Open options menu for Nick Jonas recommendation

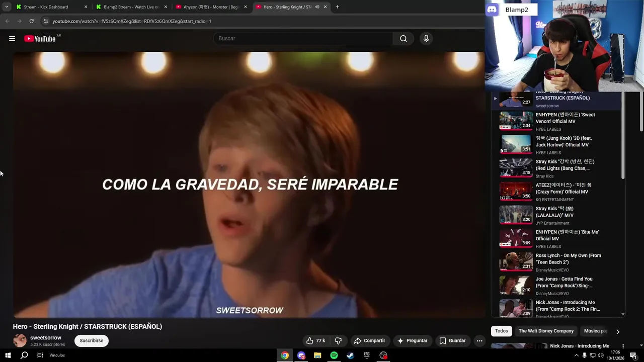click(x=623, y=346)
